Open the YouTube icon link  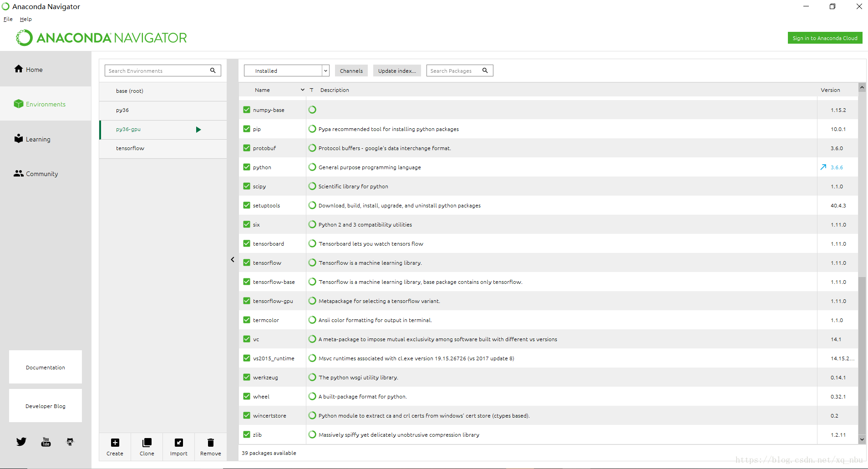[46, 442]
